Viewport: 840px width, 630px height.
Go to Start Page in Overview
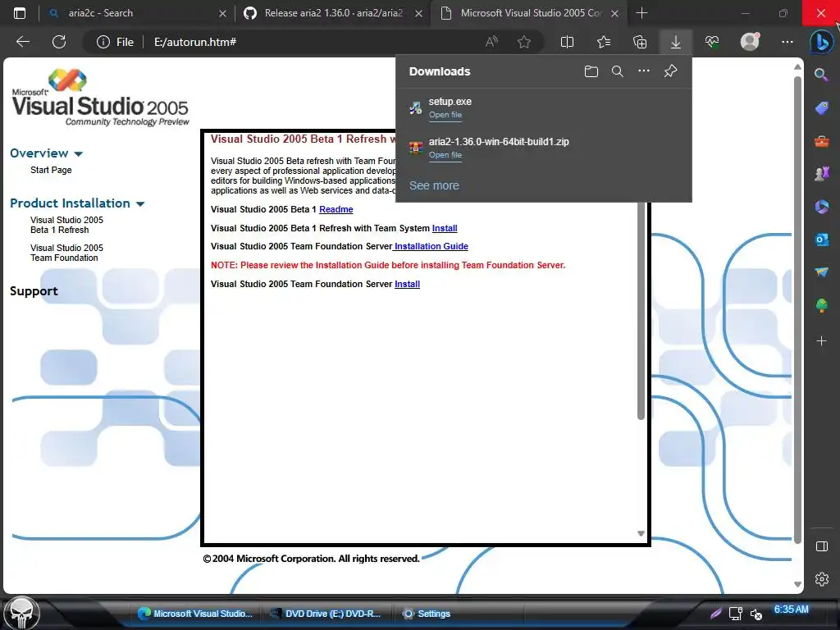click(x=51, y=170)
